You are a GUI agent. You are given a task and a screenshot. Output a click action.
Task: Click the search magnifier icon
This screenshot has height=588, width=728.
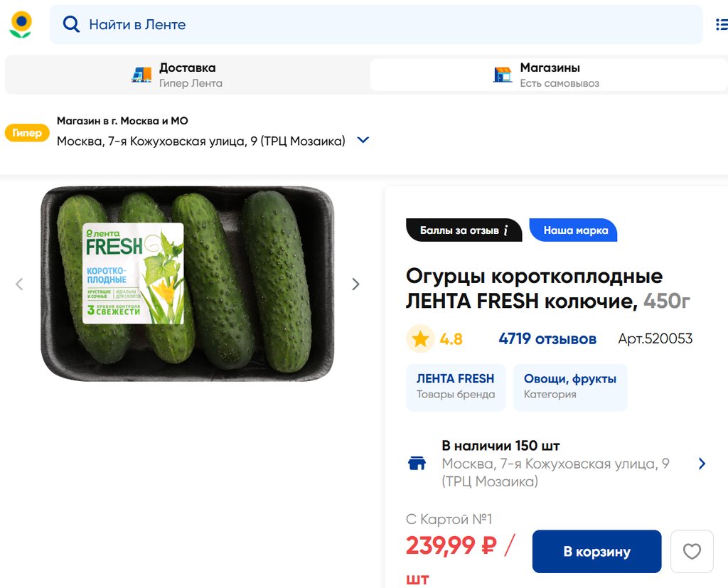point(71,25)
